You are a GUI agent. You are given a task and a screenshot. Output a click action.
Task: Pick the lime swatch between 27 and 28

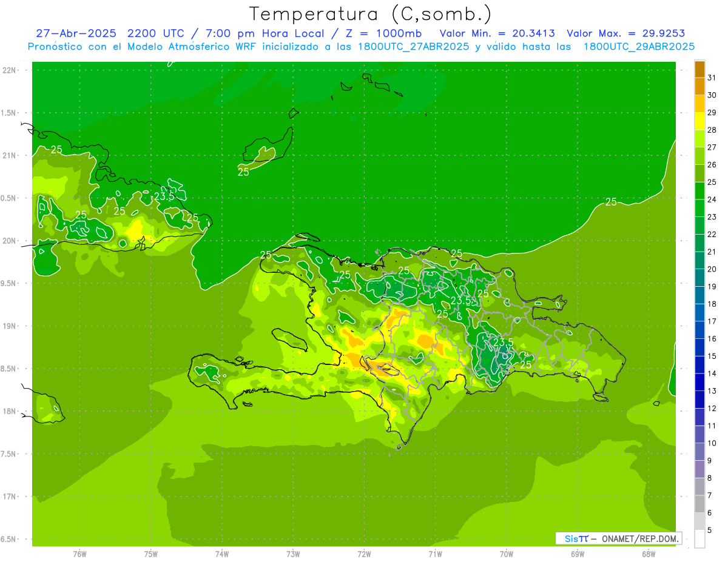699,139
